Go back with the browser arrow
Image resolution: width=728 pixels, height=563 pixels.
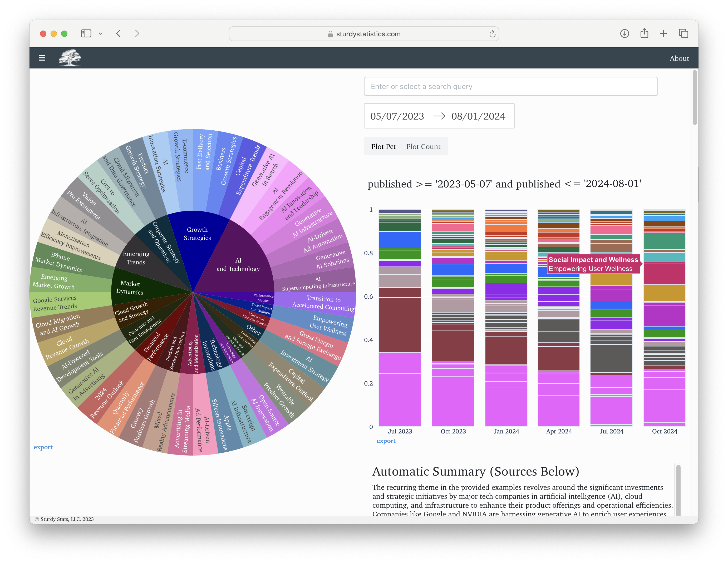pos(119,34)
